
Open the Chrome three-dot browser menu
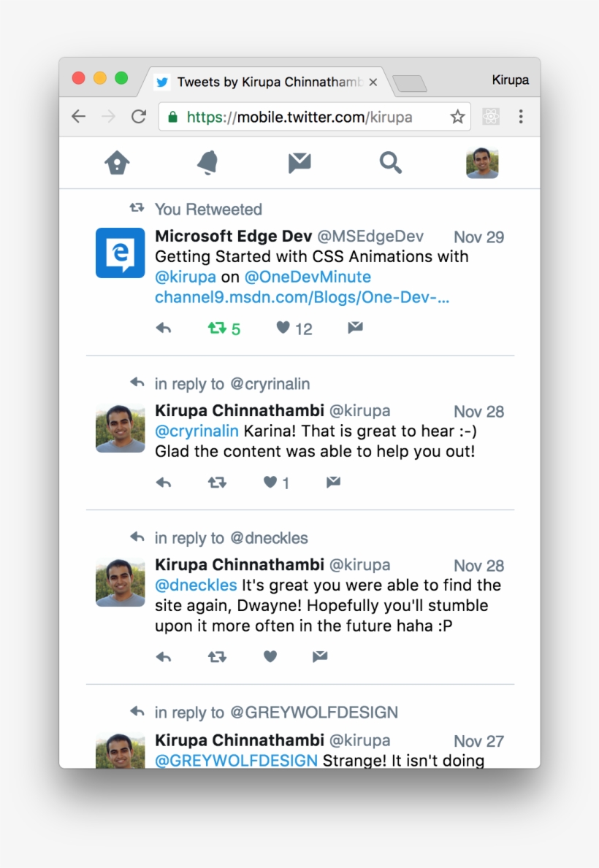[x=521, y=116]
